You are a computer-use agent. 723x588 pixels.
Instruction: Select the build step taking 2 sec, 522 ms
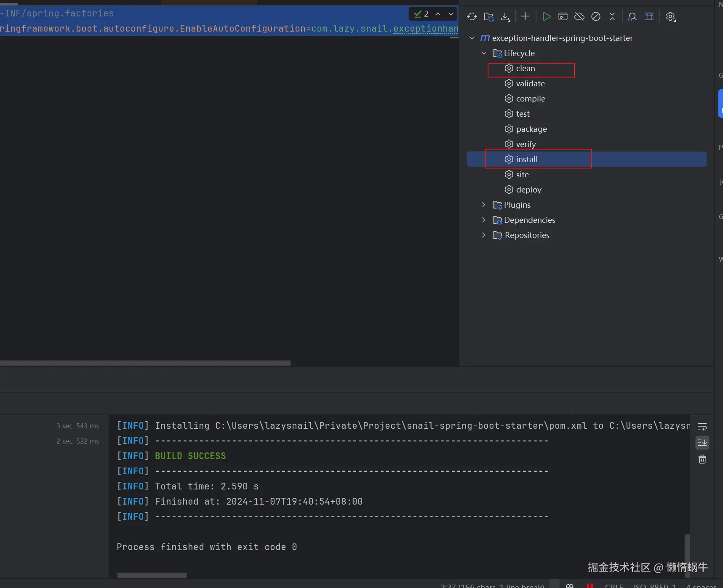click(x=78, y=441)
